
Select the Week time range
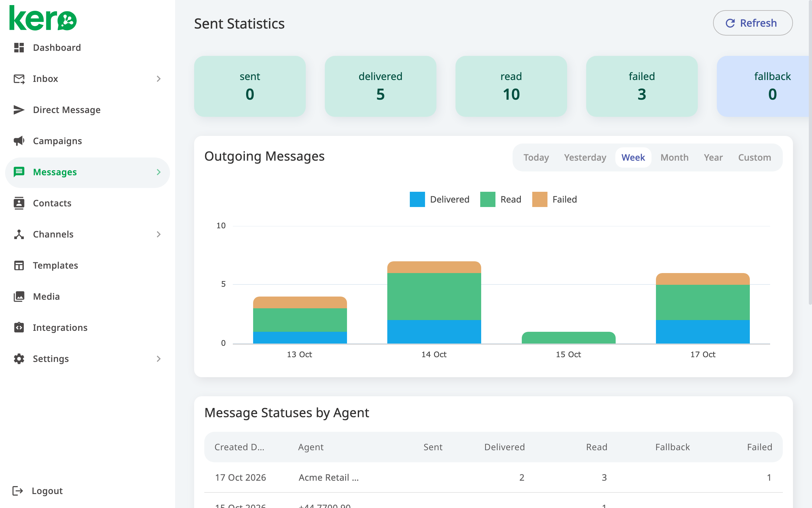click(x=633, y=157)
